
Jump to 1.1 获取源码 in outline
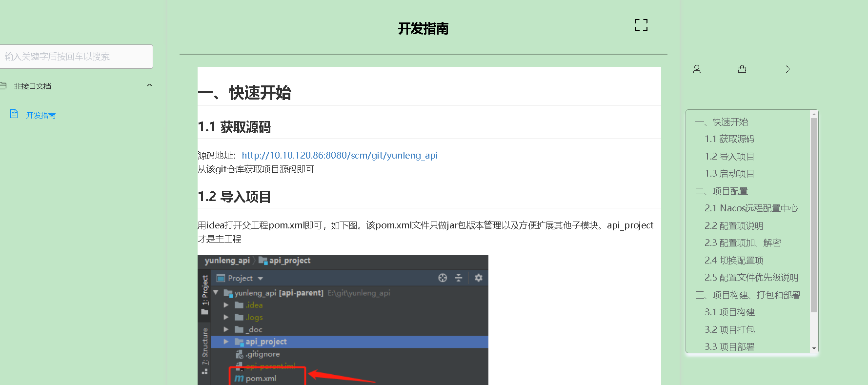pyautogui.click(x=729, y=139)
